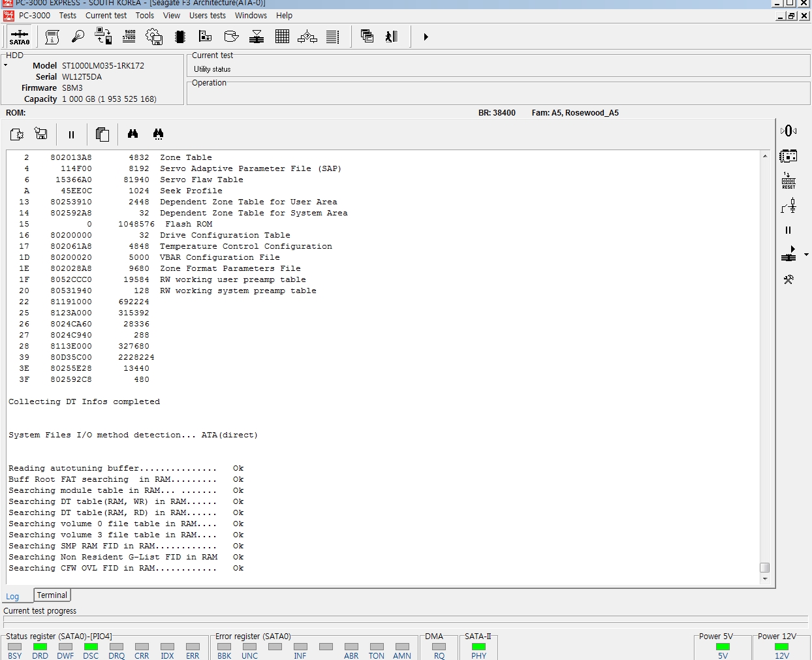Open the View menu

click(172, 16)
